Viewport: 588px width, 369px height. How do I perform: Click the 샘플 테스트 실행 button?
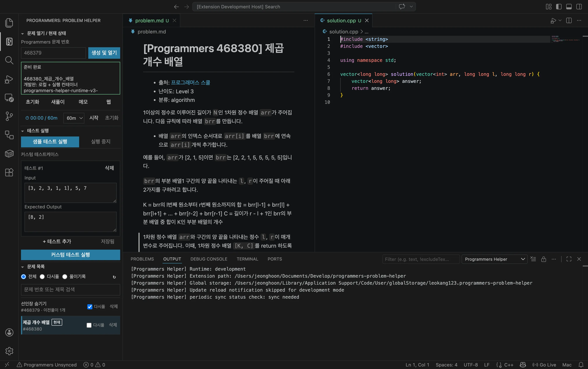click(50, 142)
